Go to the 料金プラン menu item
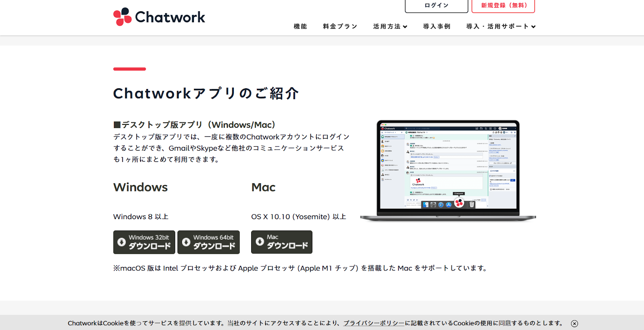Viewport: 644px width, 330px height. [x=340, y=26]
